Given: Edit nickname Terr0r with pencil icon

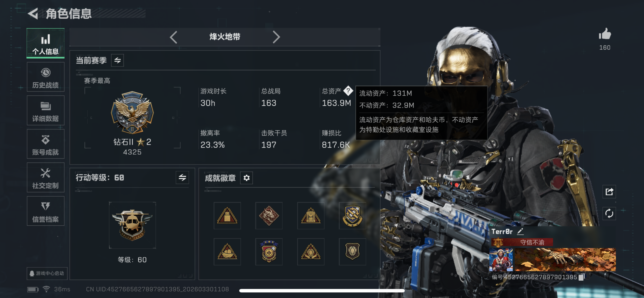Looking at the screenshot, I should pos(520,231).
